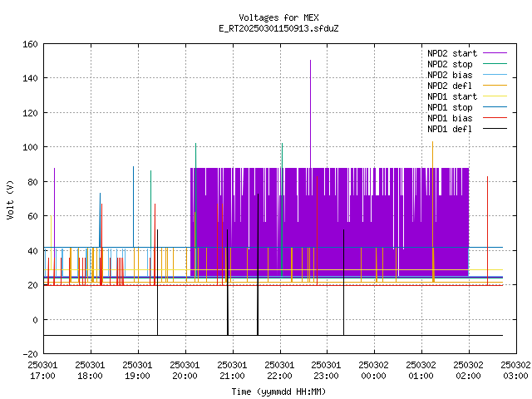This screenshot has width=532, height=399.
Task: Click the y-axis tick label 120
Action: pos(30,113)
